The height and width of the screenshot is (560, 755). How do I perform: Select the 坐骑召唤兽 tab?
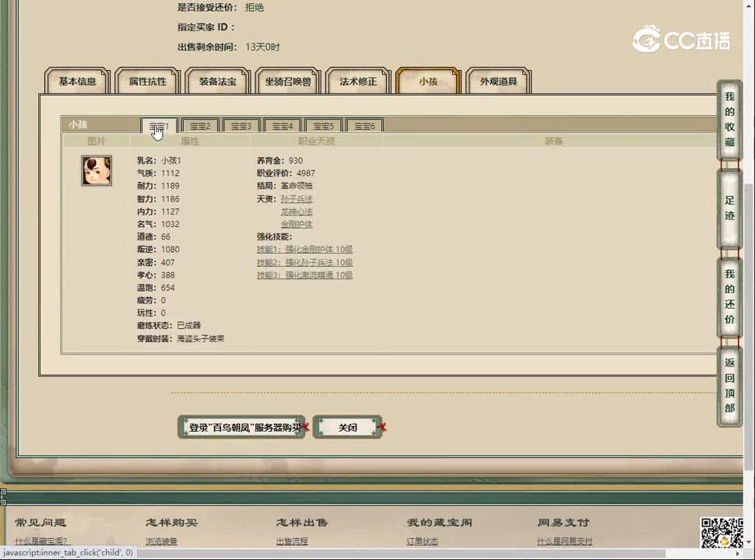tap(288, 82)
